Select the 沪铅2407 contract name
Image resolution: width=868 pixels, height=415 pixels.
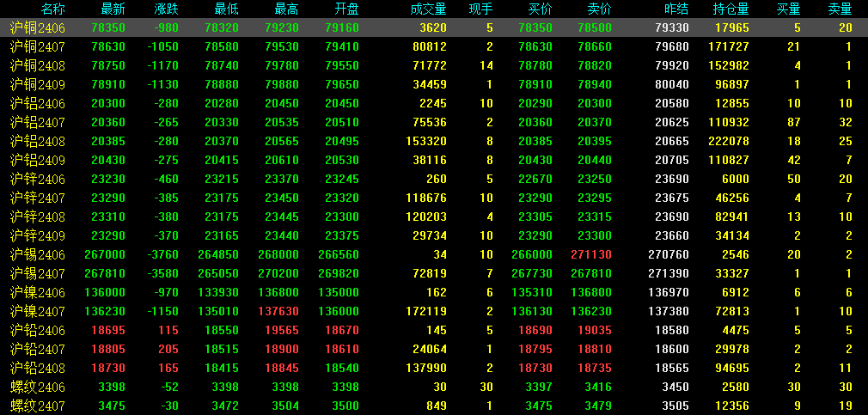[37, 349]
